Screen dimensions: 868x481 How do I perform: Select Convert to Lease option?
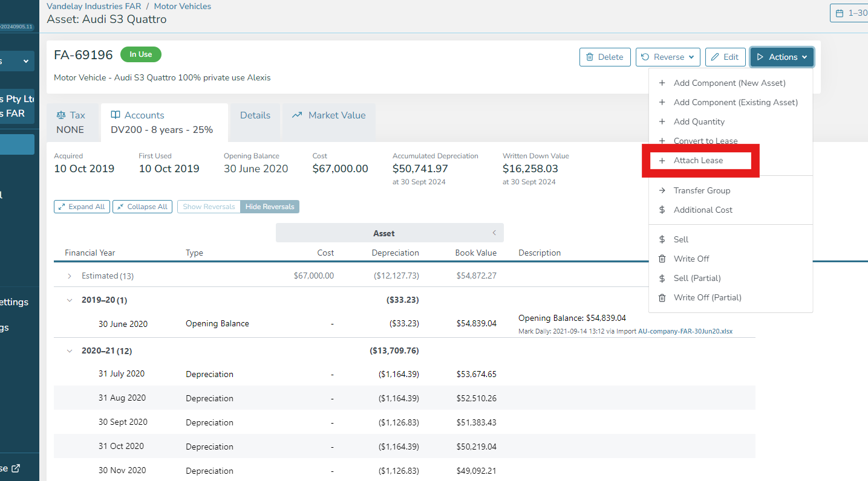(x=731, y=141)
